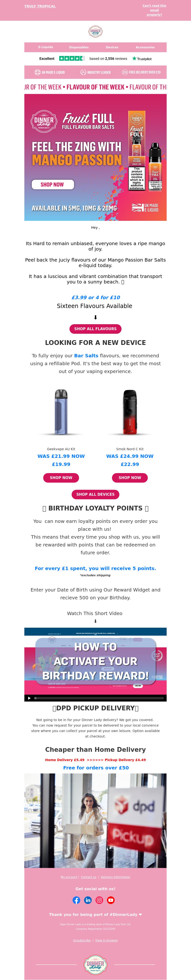Click the Shop All Flavours button
Screen dimensions: 191x980
pyautogui.click(x=95, y=329)
